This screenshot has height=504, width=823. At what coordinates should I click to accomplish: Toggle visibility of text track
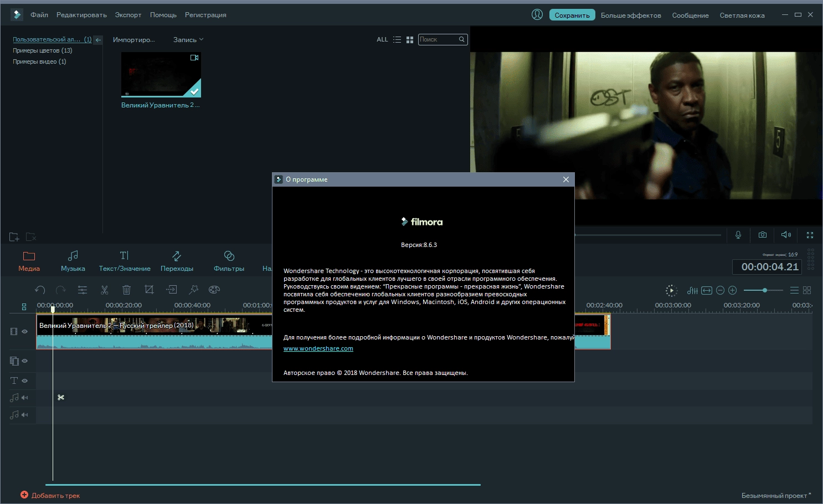[x=24, y=380]
